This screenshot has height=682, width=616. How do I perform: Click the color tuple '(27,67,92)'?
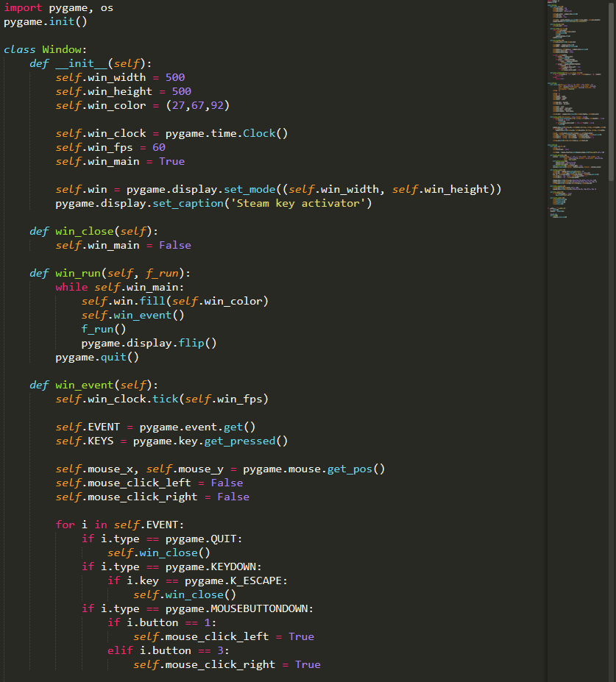[x=197, y=105]
